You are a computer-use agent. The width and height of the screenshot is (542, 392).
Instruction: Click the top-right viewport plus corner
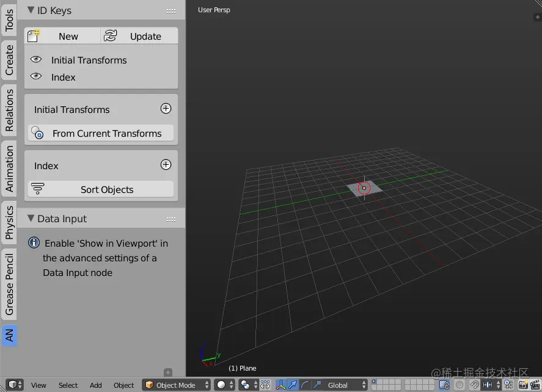[x=538, y=17]
